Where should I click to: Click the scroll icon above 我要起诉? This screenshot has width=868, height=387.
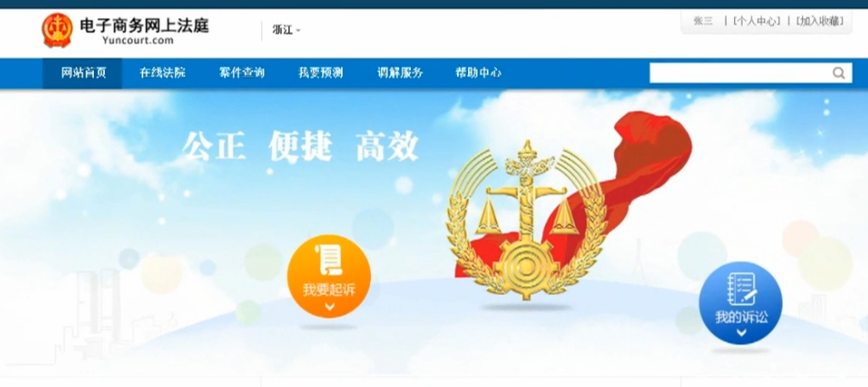pos(328,261)
